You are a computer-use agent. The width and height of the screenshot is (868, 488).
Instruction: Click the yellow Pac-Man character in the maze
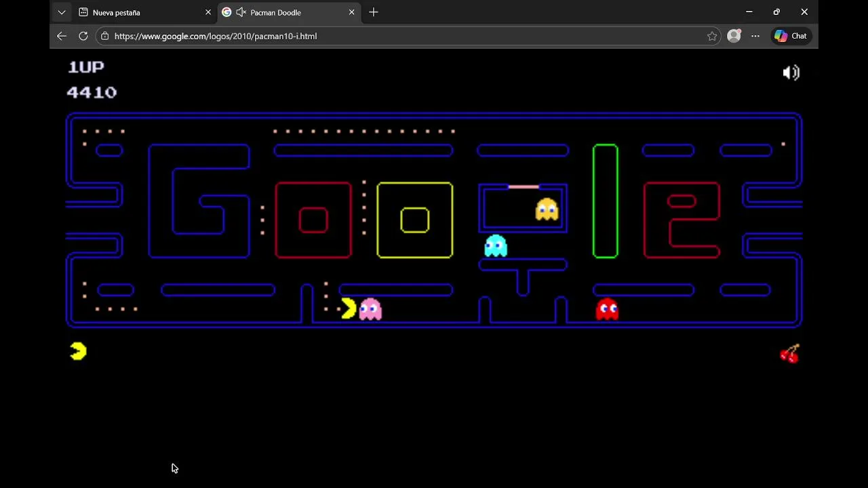coord(349,308)
